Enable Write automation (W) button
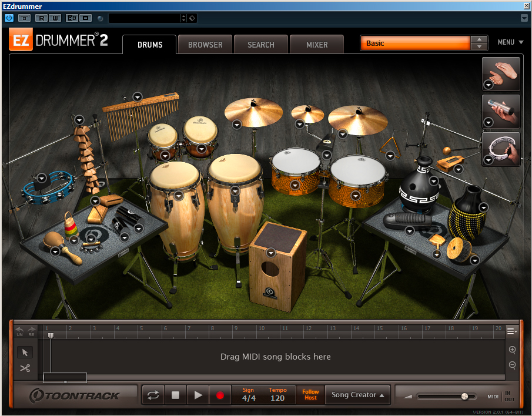Screen dimensions: 532x416 coord(55,18)
